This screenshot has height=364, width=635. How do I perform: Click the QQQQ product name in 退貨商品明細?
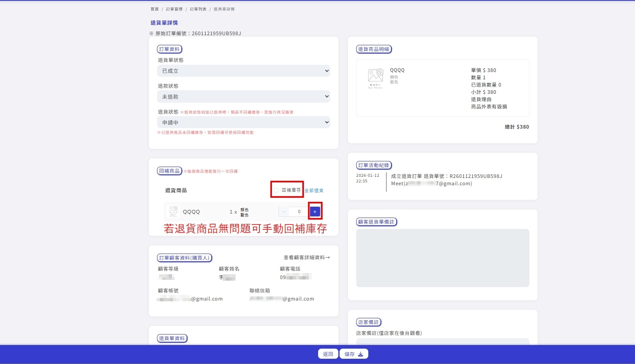397,70
